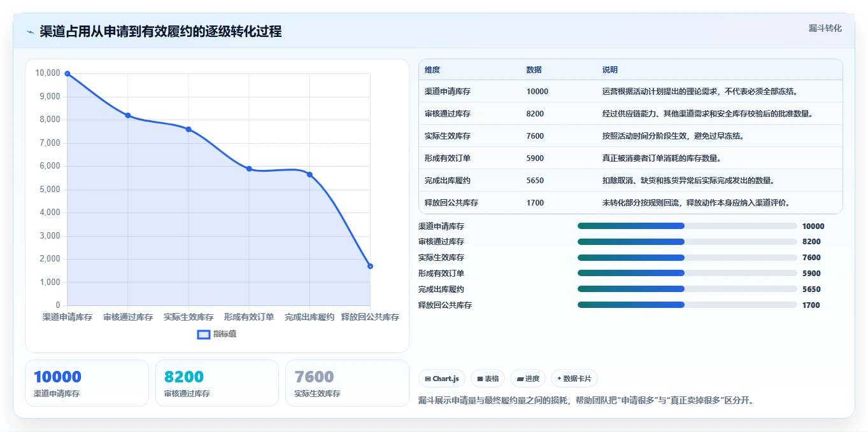The height and width of the screenshot is (432, 868).
Task: Select the 7600 data card
Action: click(x=347, y=383)
